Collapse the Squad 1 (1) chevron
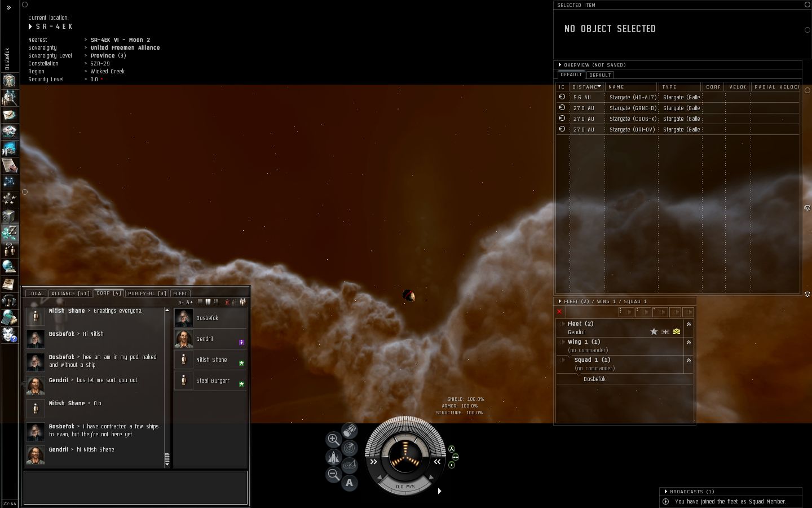Image resolution: width=812 pixels, height=508 pixels. tap(689, 361)
